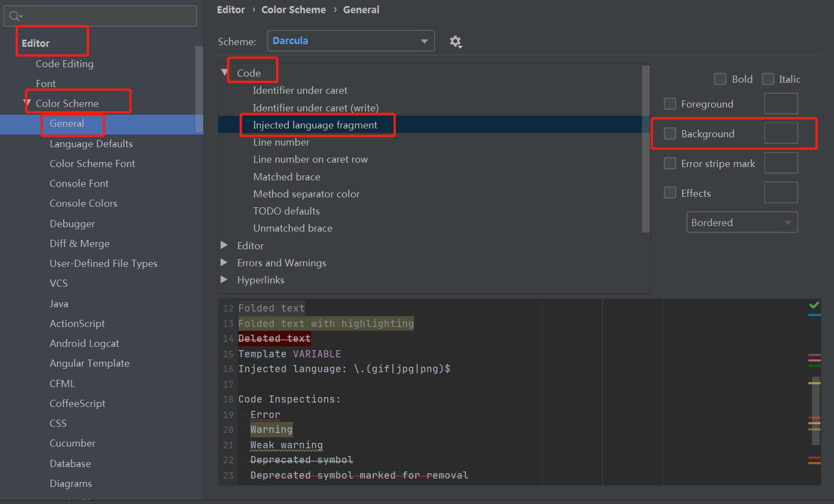Open Language Defaults settings
Screen dimensions: 834x504
point(91,143)
